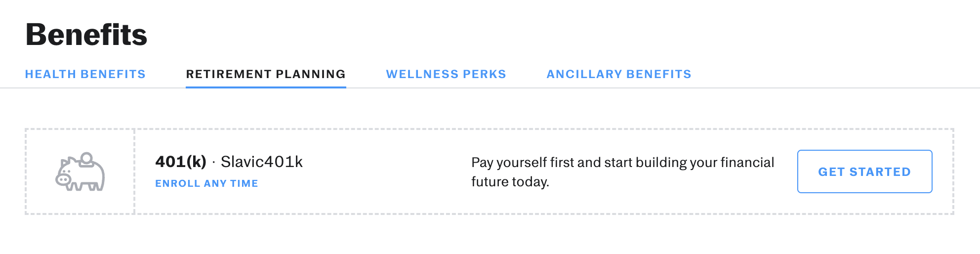Go to the Ancillary Benefits tab
Viewport: 980px width, 254px height.
(619, 74)
